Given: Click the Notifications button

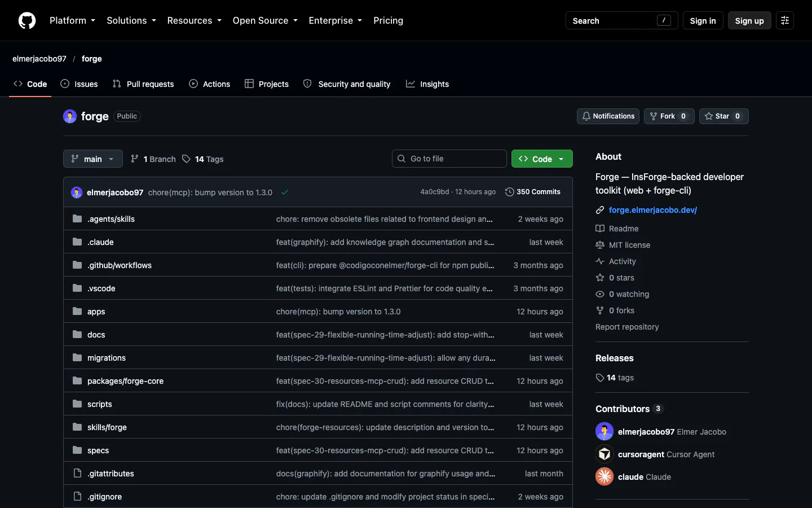Looking at the screenshot, I should (608, 116).
